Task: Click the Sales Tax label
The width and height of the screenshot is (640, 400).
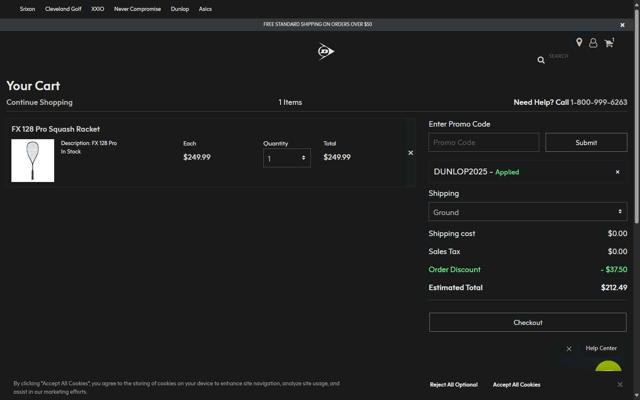Action: [444, 251]
